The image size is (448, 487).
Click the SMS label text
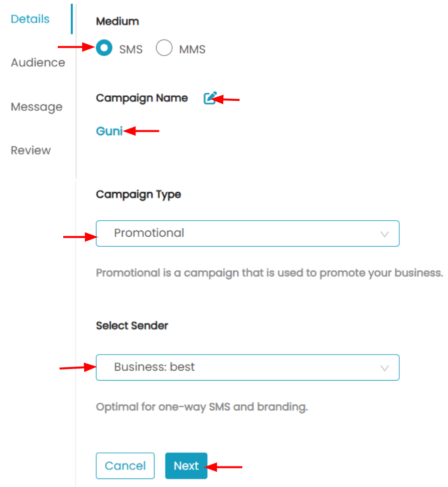(x=131, y=49)
